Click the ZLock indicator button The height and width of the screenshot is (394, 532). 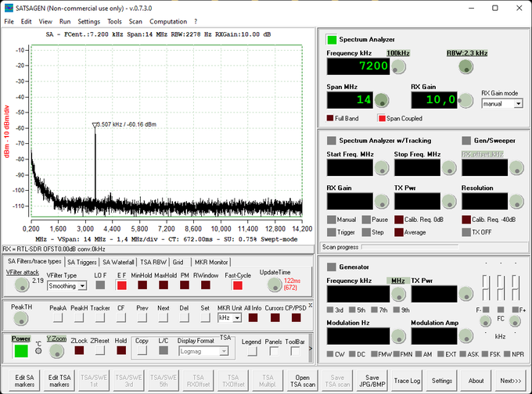coord(79,351)
